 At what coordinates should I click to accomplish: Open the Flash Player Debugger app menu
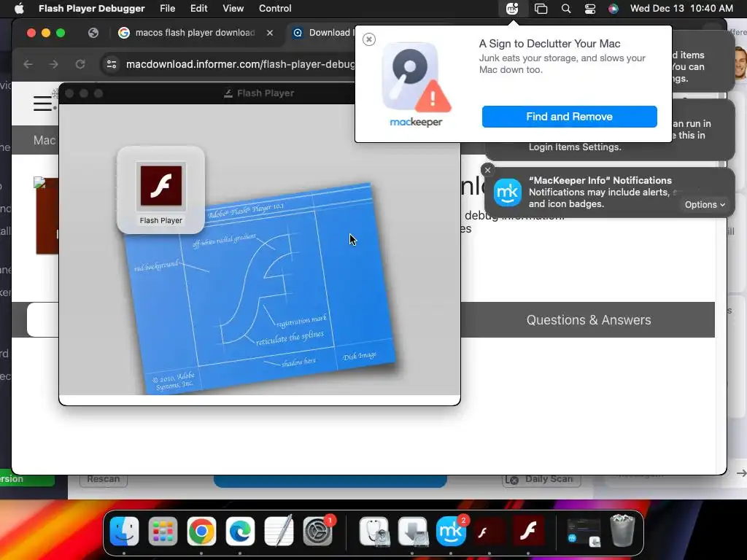[x=91, y=8]
